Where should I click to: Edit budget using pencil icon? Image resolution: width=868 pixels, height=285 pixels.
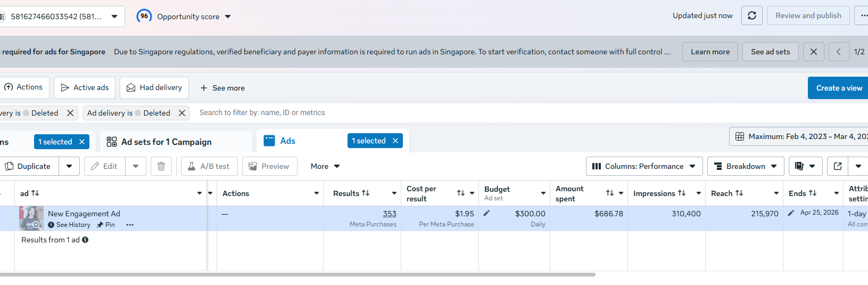point(486,213)
